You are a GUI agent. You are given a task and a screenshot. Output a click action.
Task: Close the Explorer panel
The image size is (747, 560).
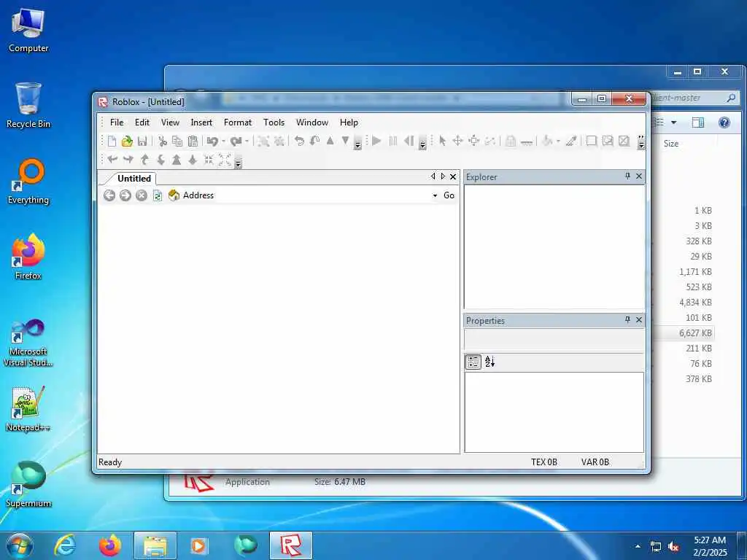pyautogui.click(x=639, y=176)
